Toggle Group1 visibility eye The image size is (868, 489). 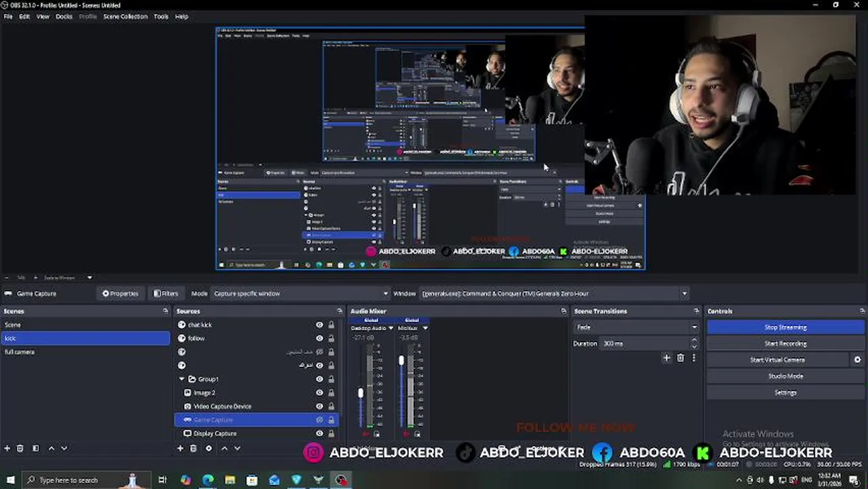(319, 379)
